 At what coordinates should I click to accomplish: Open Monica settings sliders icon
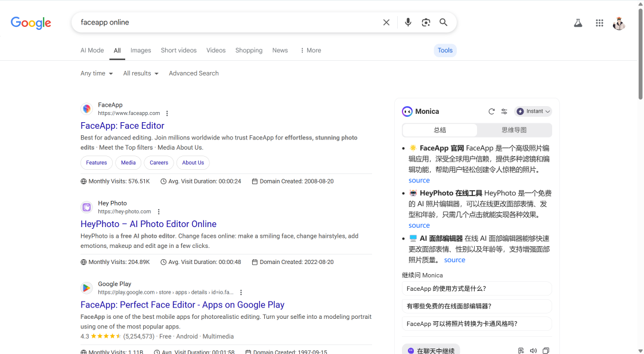504,111
